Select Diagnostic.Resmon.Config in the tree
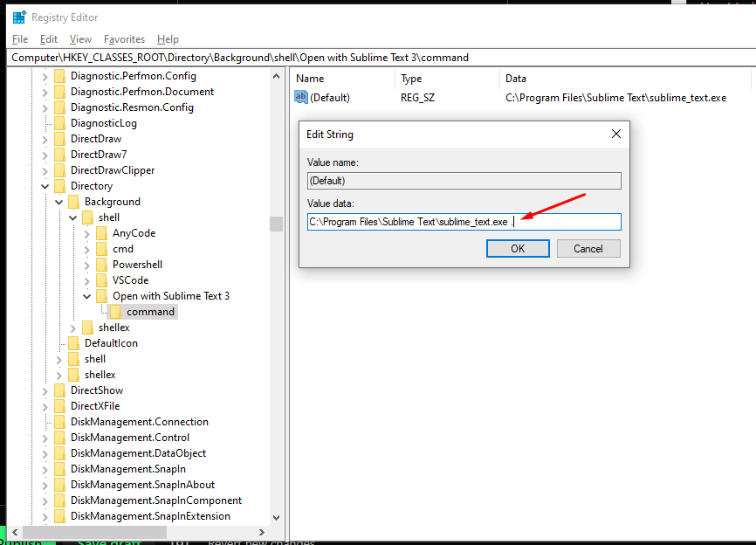This screenshot has width=756, height=545. (x=132, y=107)
